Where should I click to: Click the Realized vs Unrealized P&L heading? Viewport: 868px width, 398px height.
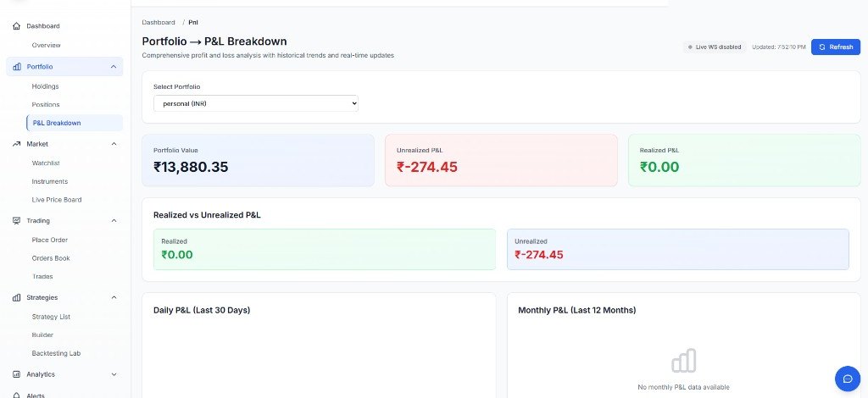pyautogui.click(x=207, y=215)
